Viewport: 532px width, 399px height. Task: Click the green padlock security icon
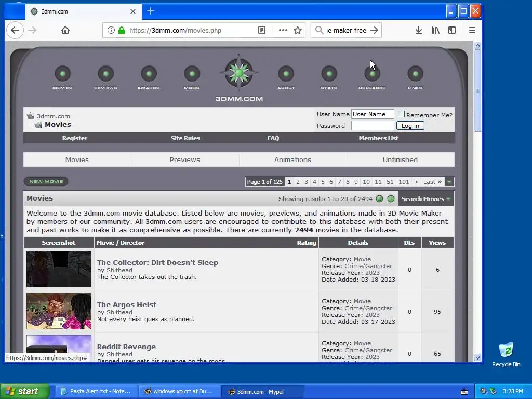(x=122, y=30)
